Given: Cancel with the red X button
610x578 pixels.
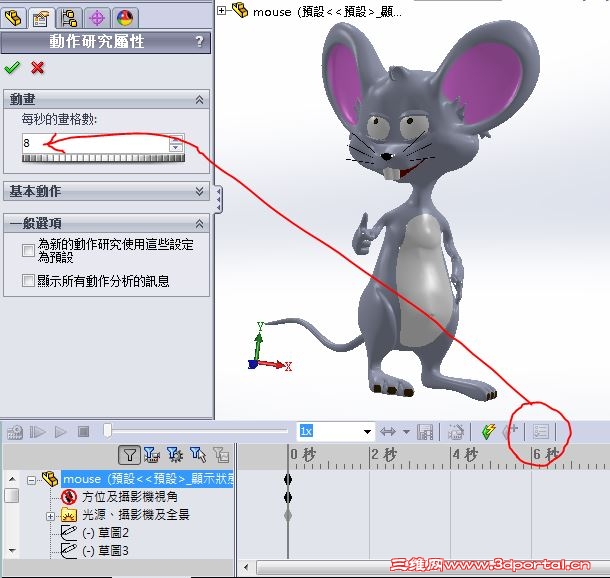Looking at the screenshot, I should coord(37,68).
